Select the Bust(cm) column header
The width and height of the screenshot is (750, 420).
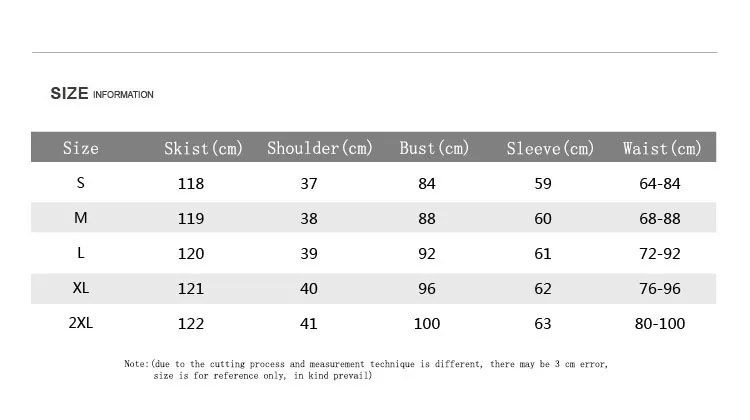434,148
